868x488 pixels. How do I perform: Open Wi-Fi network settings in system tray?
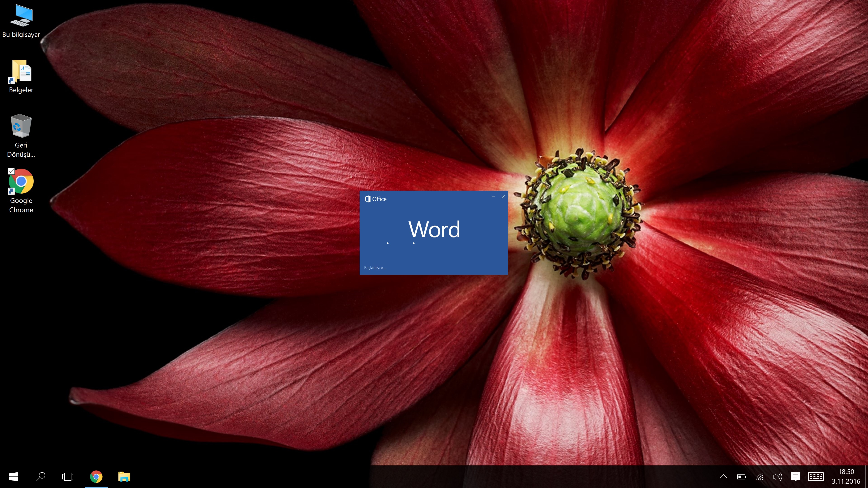click(x=760, y=476)
